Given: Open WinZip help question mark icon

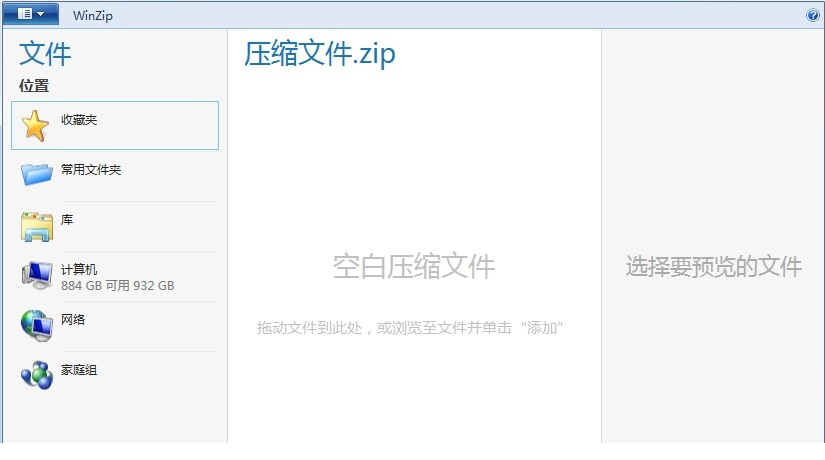Looking at the screenshot, I should pos(812,15).
